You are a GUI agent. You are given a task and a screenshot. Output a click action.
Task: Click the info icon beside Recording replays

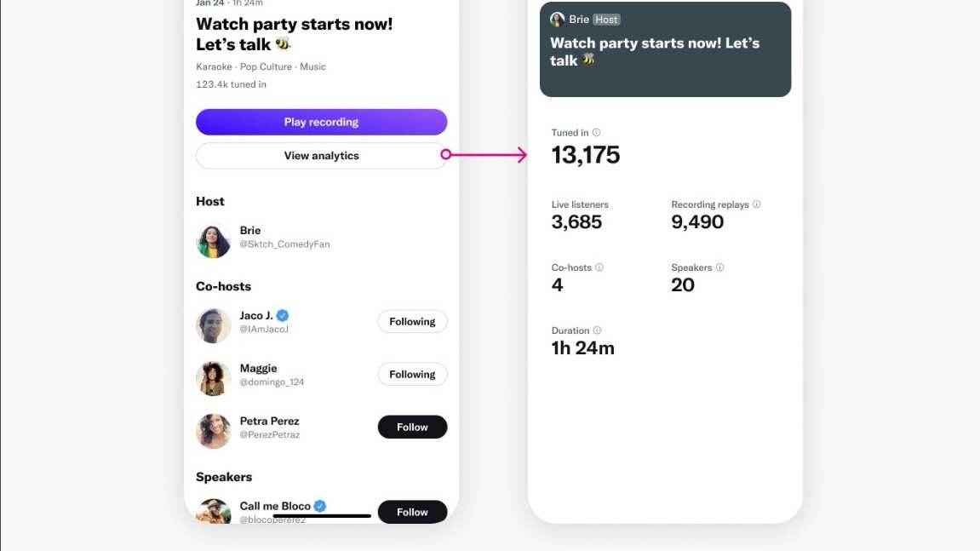757,204
